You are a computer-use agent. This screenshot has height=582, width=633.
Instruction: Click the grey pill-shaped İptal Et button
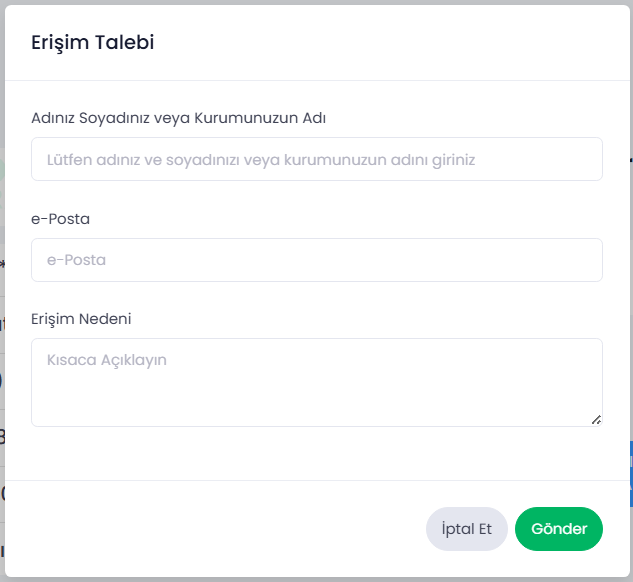coord(467,529)
